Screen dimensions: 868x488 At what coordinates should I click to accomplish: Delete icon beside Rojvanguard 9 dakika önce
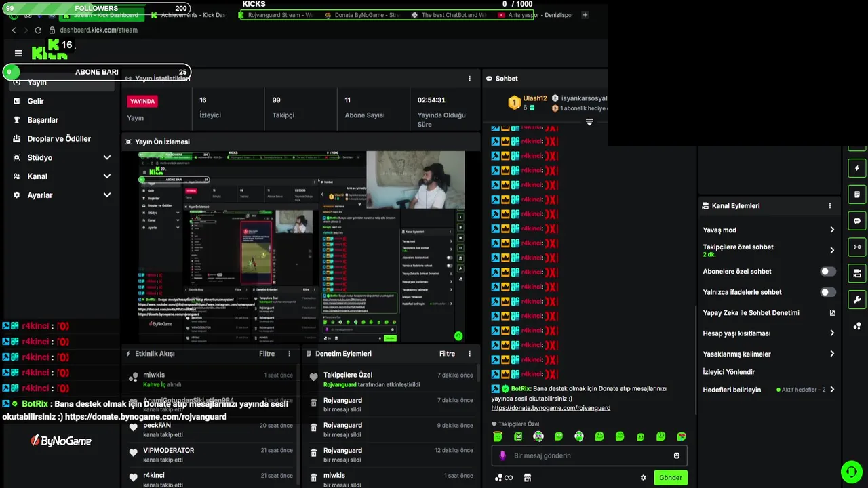(313, 428)
